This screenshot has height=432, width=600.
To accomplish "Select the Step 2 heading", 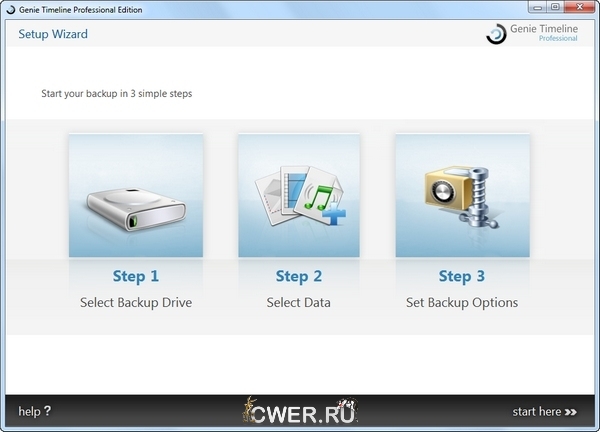I will 299,276.
